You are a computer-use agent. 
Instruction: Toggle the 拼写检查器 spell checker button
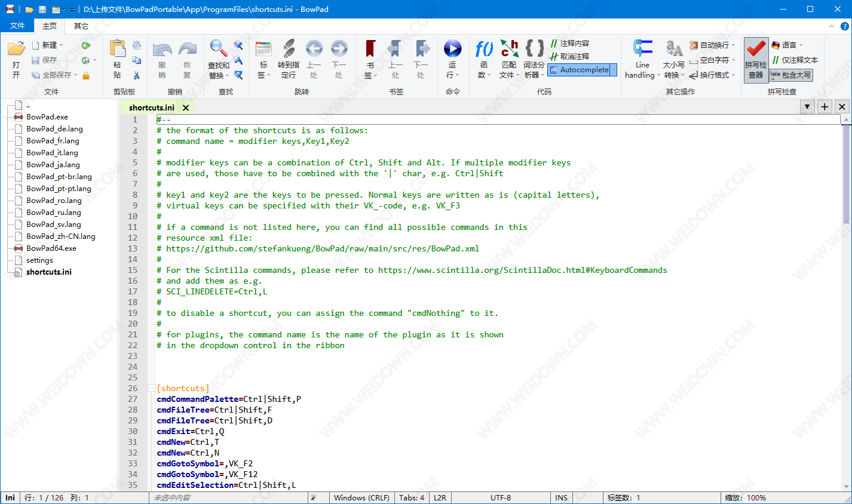(x=756, y=60)
